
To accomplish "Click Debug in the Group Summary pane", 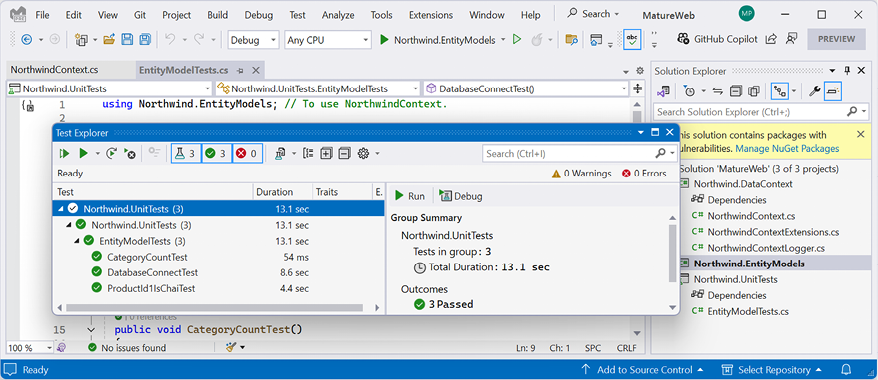I will tap(461, 196).
